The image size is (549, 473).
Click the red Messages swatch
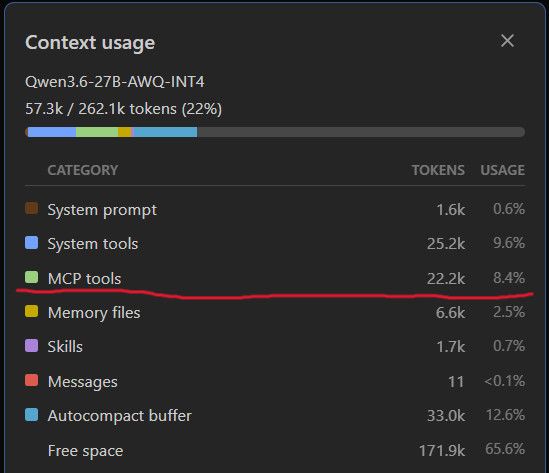[32, 380]
